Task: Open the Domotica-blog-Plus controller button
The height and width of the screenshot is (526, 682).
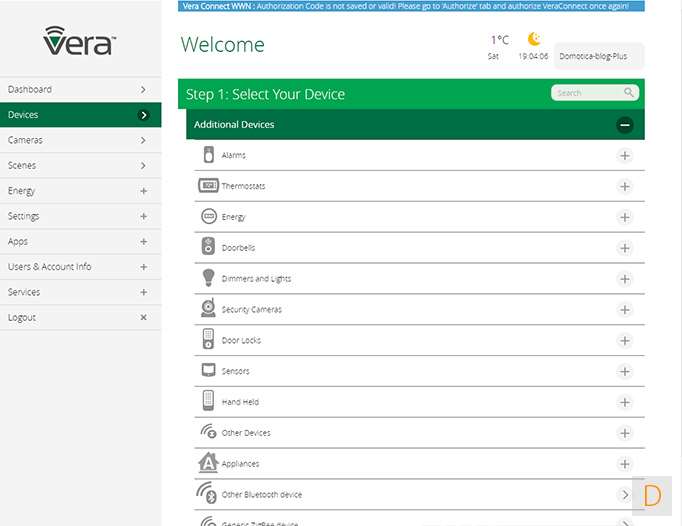Action: pyautogui.click(x=598, y=57)
